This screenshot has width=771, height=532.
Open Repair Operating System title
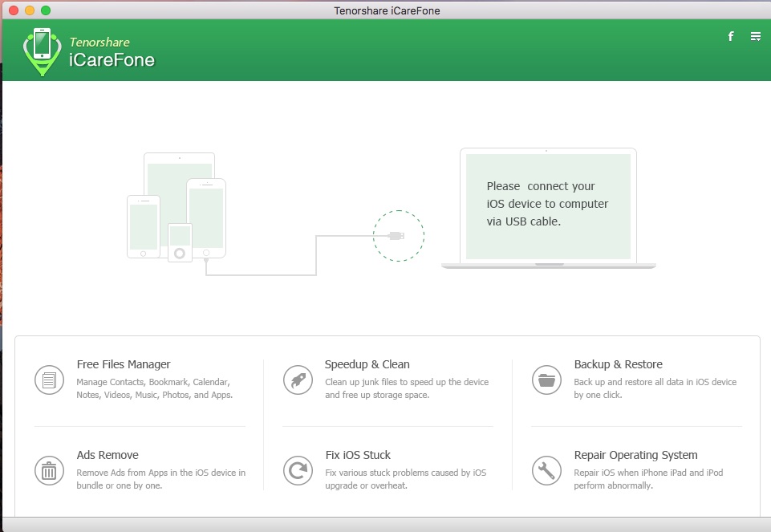point(635,455)
